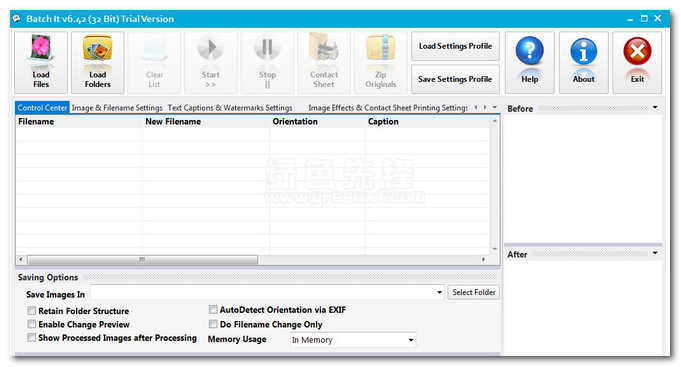The width and height of the screenshot is (681, 367).
Task: Open the After panel dropdown arrow
Action: coord(655,253)
